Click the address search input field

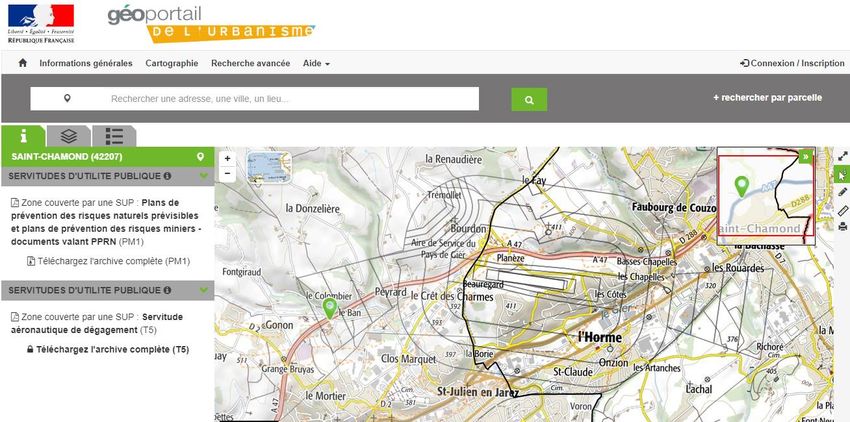click(290, 99)
